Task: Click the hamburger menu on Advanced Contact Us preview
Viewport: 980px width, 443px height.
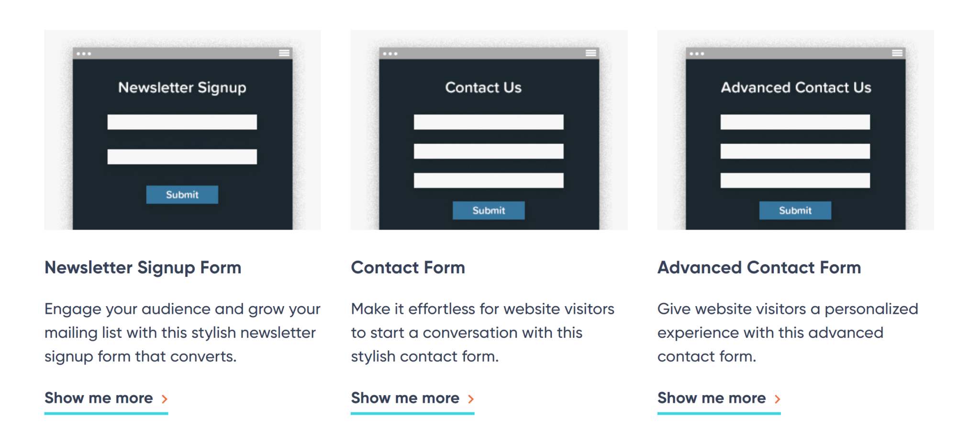Action: 898,53
